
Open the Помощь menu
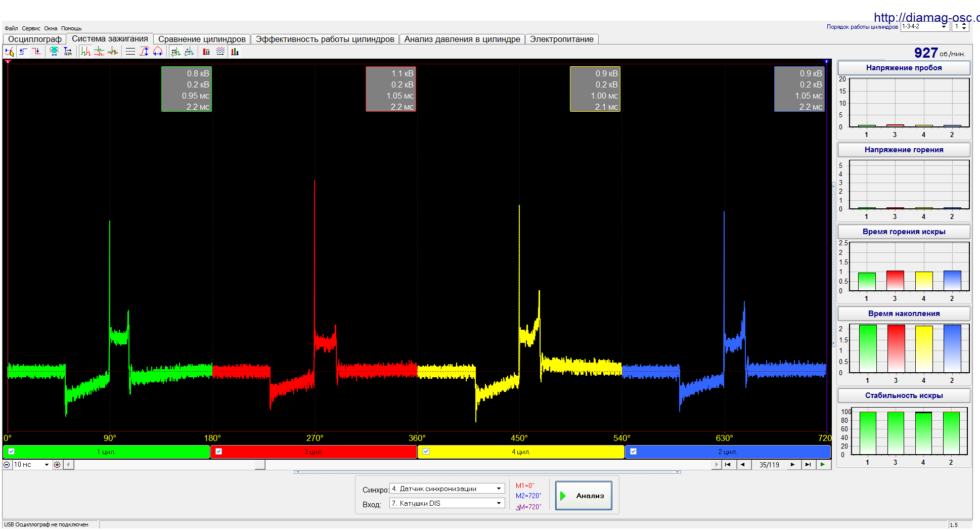pyautogui.click(x=71, y=29)
